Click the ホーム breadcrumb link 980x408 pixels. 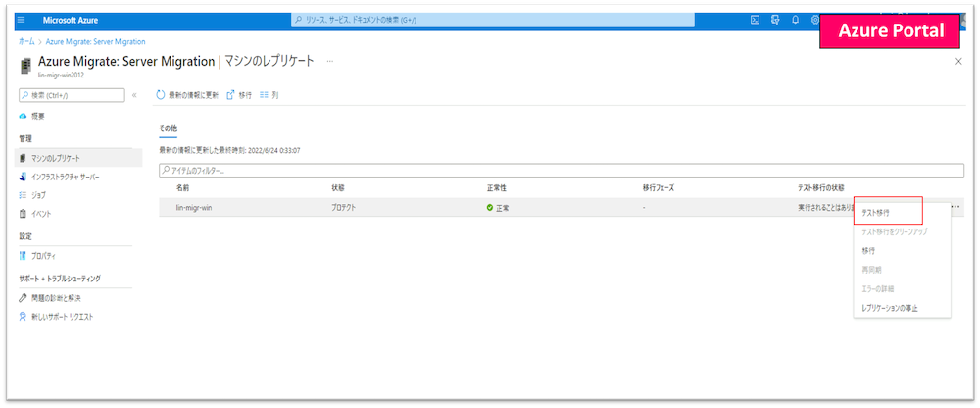[x=26, y=41]
